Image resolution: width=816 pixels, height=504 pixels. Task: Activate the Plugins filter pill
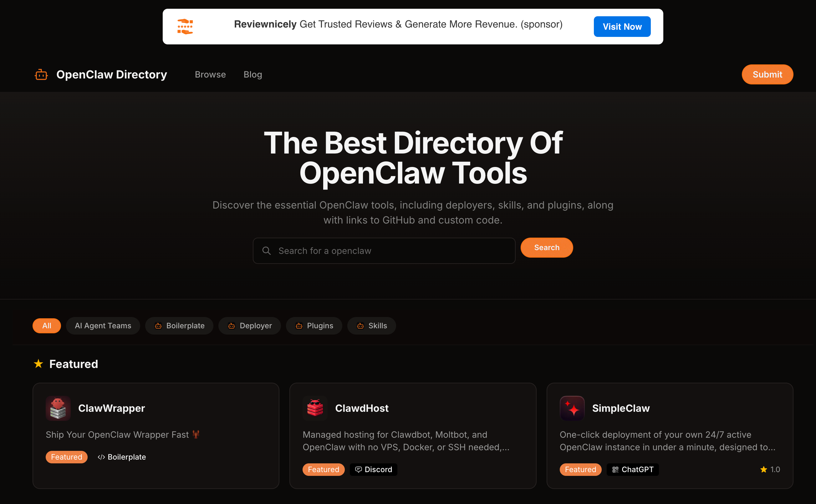pos(314,326)
